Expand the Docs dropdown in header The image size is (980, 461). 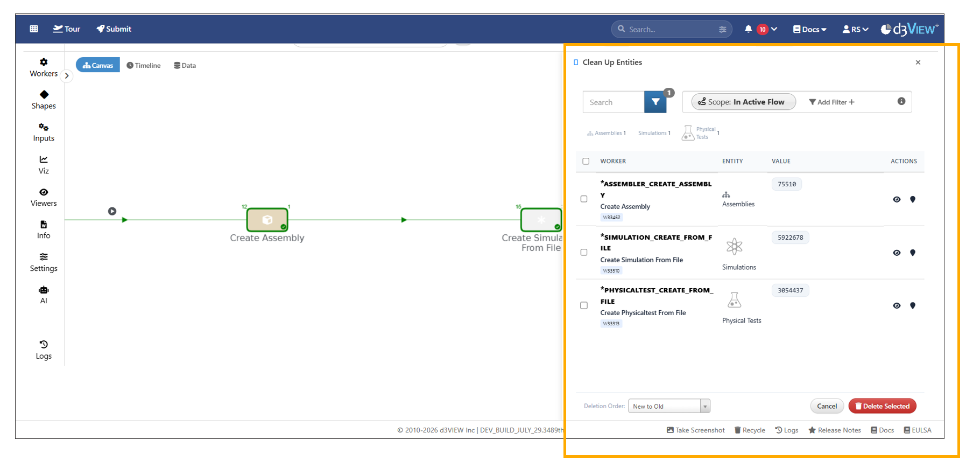(x=809, y=29)
